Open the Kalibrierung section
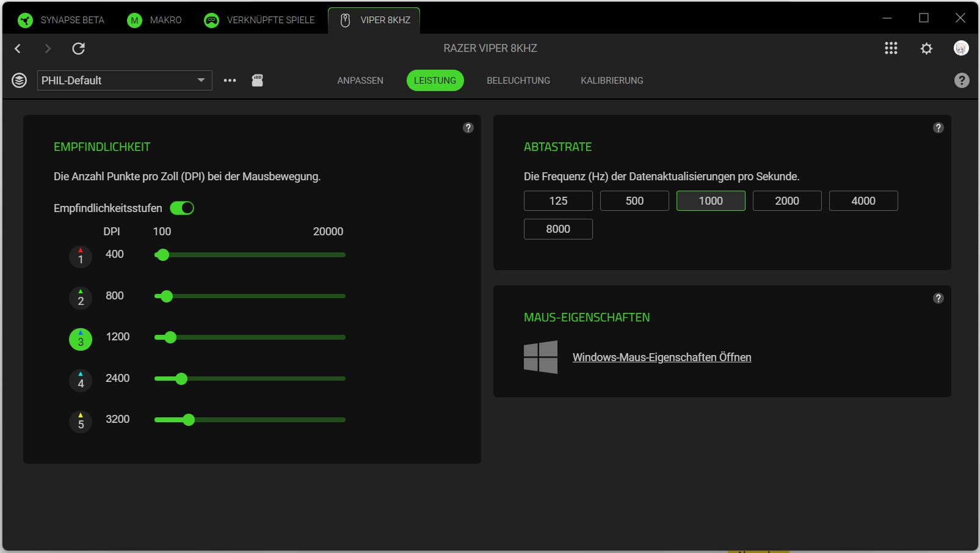The width and height of the screenshot is (980, 553). tap(612, 81)
